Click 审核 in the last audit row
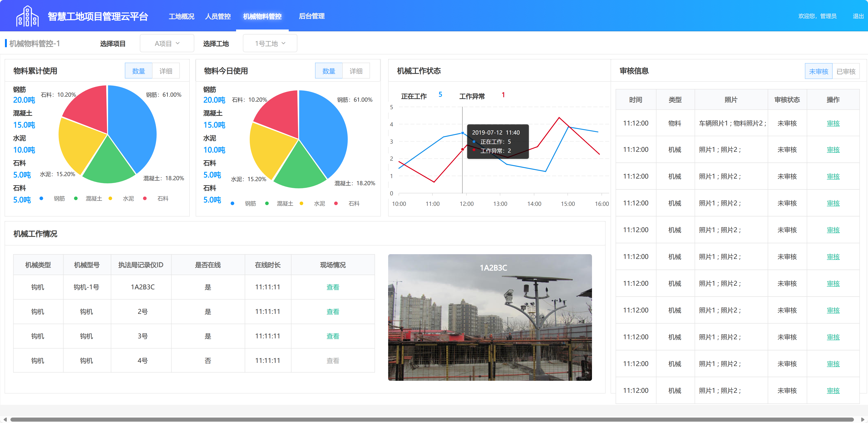Viewport: 868px width, 423px height. (833, 391)
